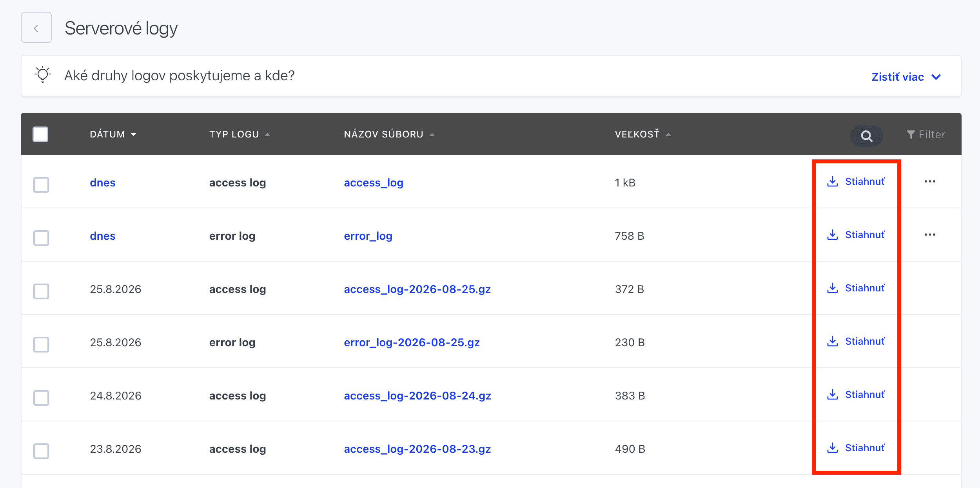This screenshot has height=488, width=980.
Task: Download the access_log file from today
Action: [x=856, y=181]
